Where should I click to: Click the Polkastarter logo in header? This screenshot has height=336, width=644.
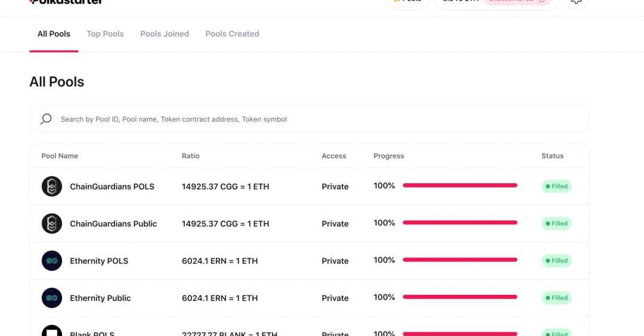66,2
